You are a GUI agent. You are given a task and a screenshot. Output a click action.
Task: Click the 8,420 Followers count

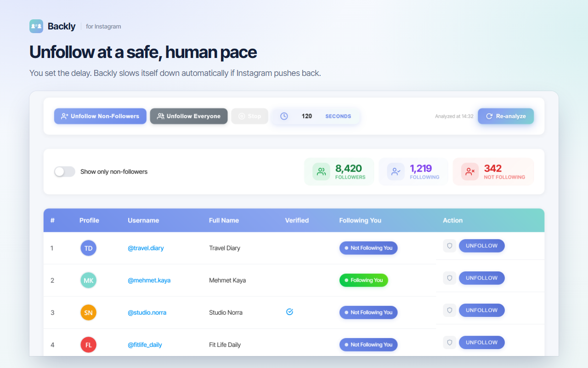349,168
